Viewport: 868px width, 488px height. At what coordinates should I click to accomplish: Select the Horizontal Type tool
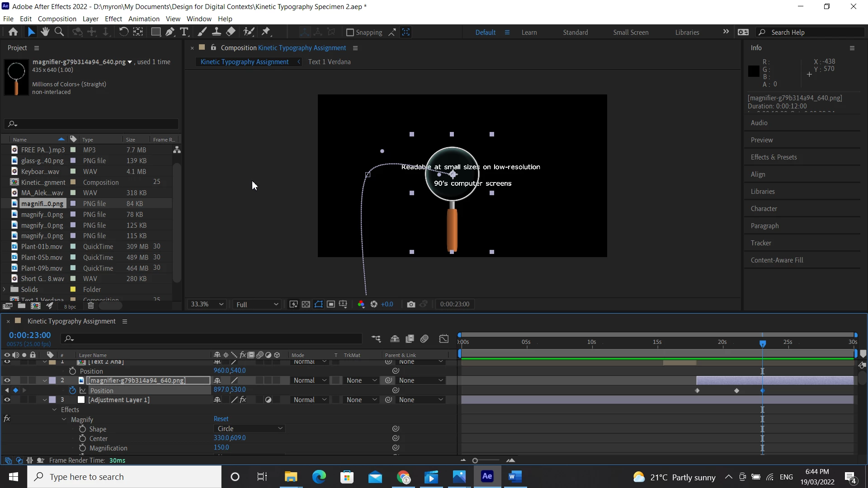184,32
